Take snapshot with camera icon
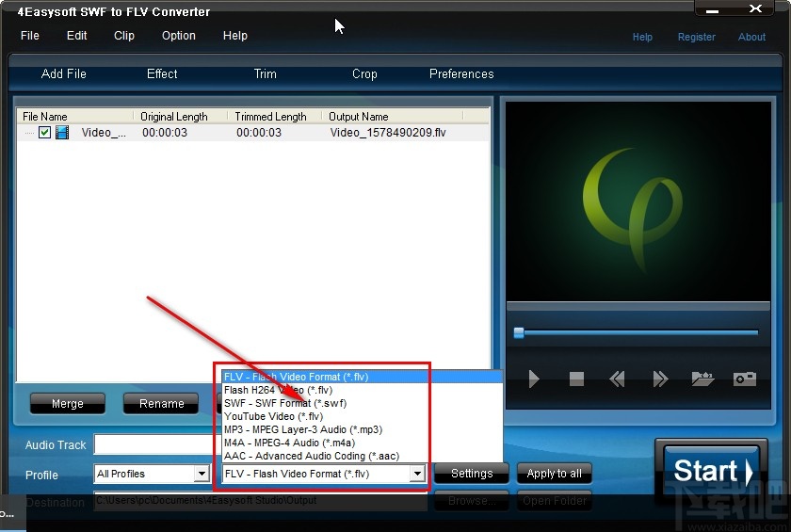Image resolution: width=791 pixels, height=532 pixels. pyautogui.click(x=745, y=379)
